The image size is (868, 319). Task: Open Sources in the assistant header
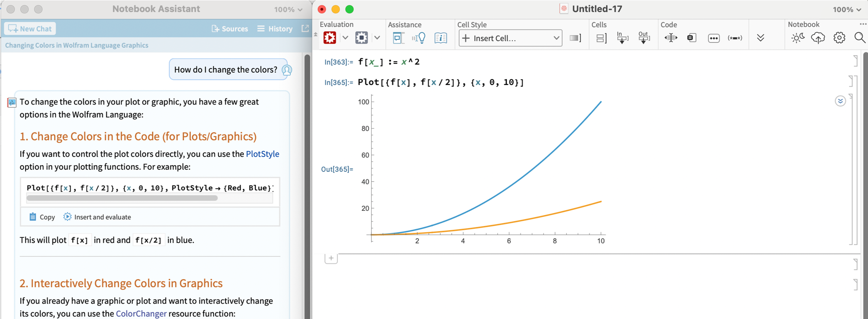click(x=229, y=29)
